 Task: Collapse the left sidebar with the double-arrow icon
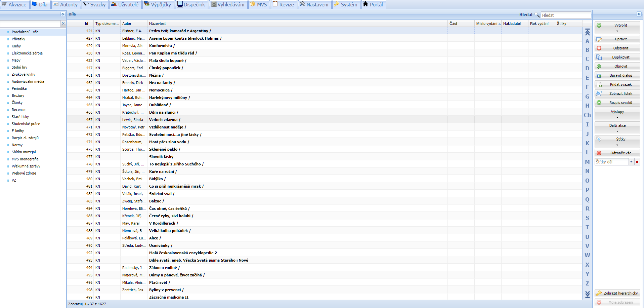63,14
